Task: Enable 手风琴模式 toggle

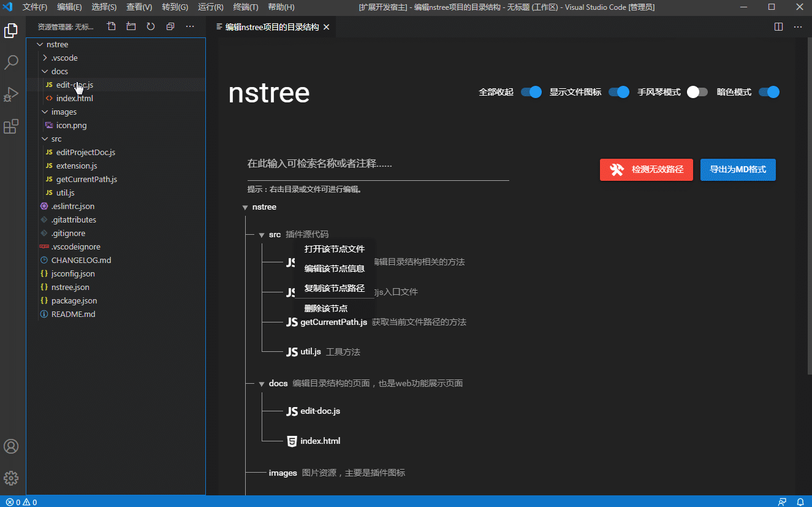Action: 697,91
